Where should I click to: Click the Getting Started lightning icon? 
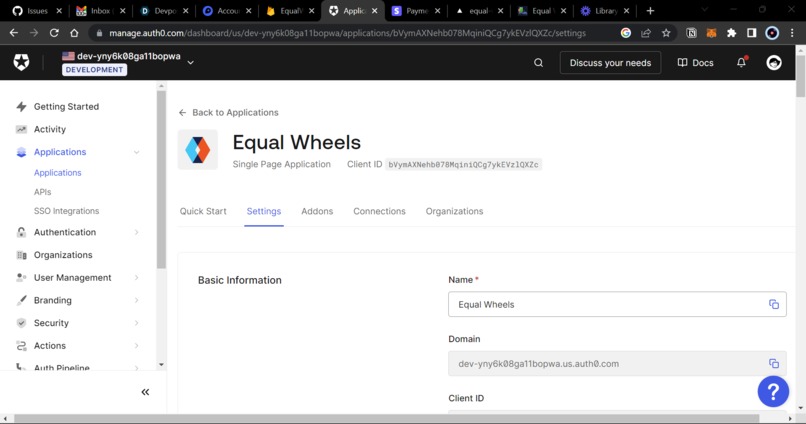pyautogui.click(x=21, y=106)
